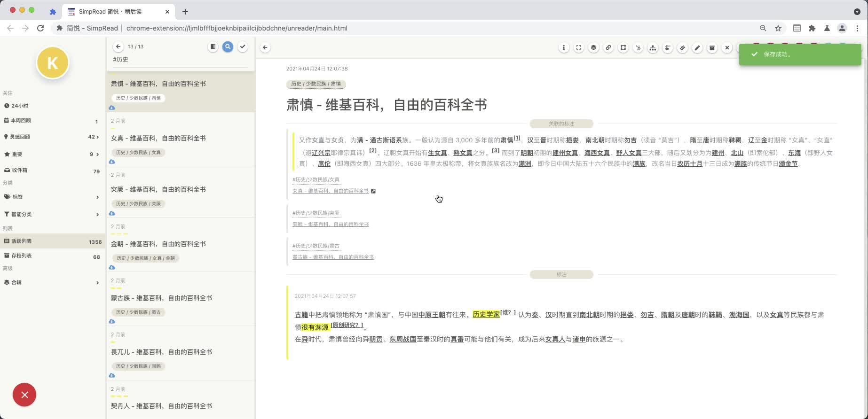
Task: Expand the 重要 sidebar item
Action: (x=52, y=154)
